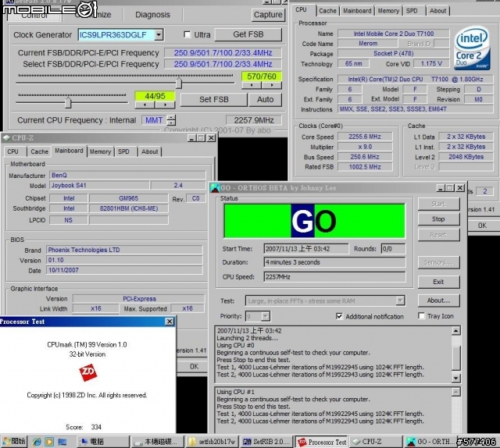
Task: Click Exit in ORTHOS
Action: (x=438, y=282)
